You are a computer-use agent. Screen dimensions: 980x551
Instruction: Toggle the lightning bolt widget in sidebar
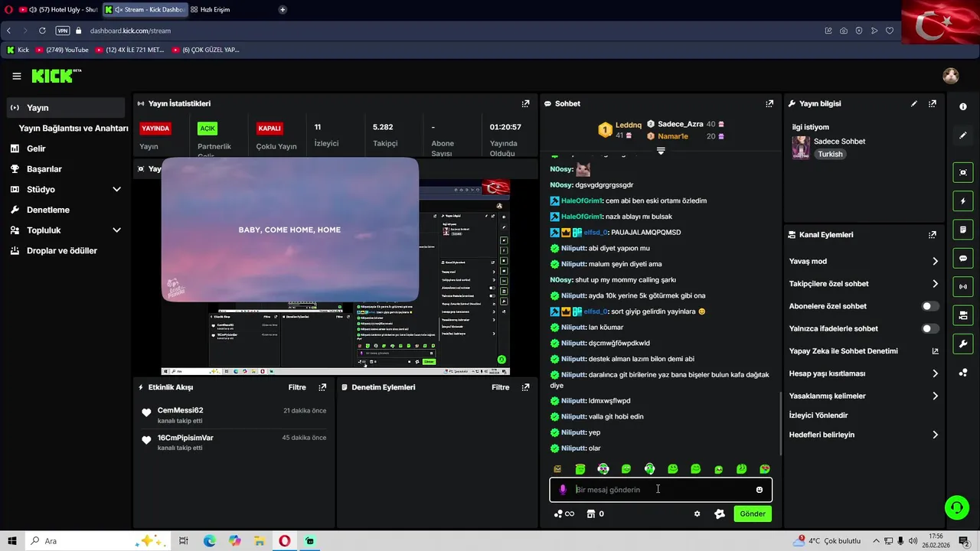pos(963,201)
